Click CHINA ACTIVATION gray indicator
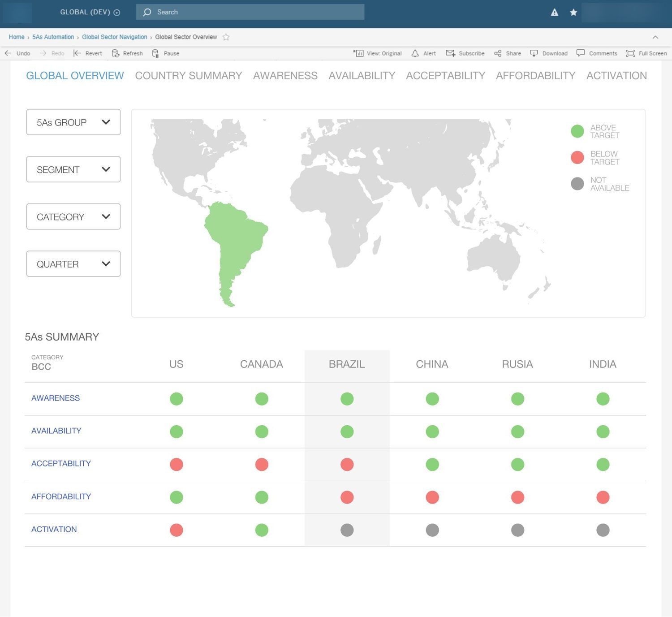 pyautogui.click(x=432, y=531)
